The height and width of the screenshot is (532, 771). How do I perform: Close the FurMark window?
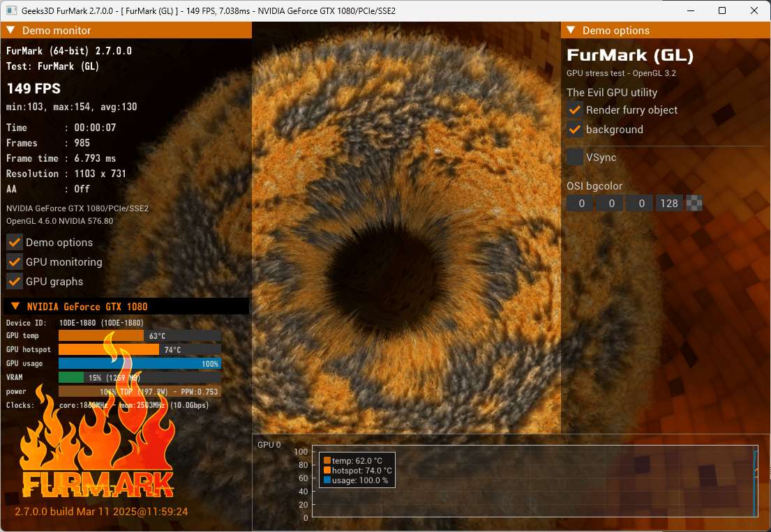pos(754,10)
